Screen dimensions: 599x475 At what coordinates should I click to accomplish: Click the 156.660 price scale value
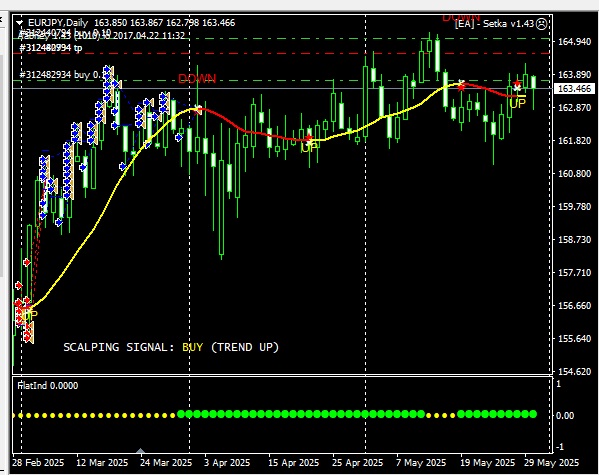(x=574, y=306)
